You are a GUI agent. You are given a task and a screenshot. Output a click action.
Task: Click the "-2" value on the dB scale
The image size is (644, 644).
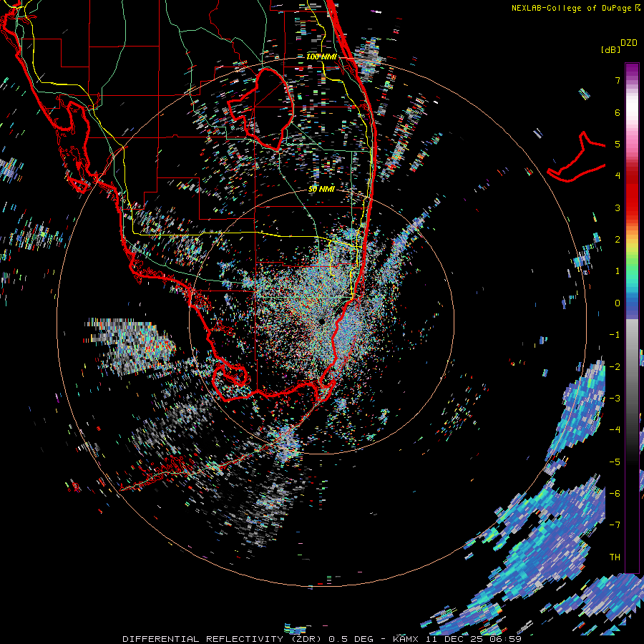pos(615,367)
